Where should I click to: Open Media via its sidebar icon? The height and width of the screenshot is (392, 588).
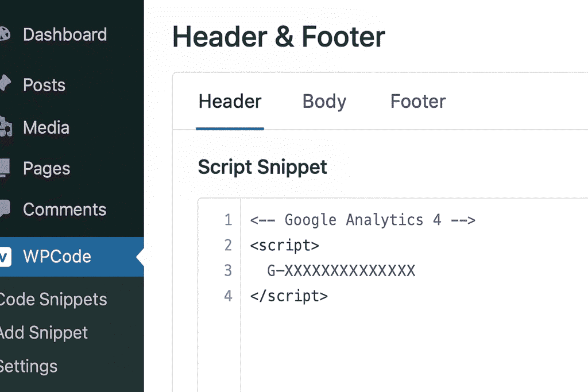(x=5, y=127)
